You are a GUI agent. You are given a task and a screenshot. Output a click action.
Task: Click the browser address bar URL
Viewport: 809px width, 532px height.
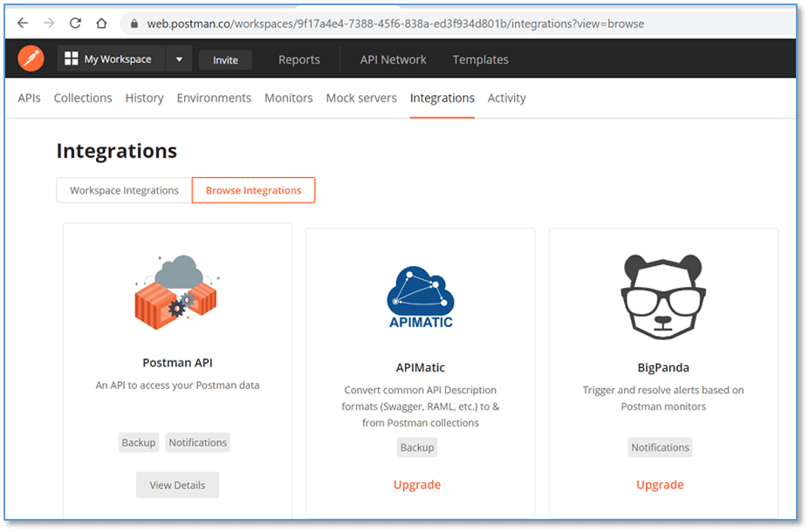tap(395, 24)
